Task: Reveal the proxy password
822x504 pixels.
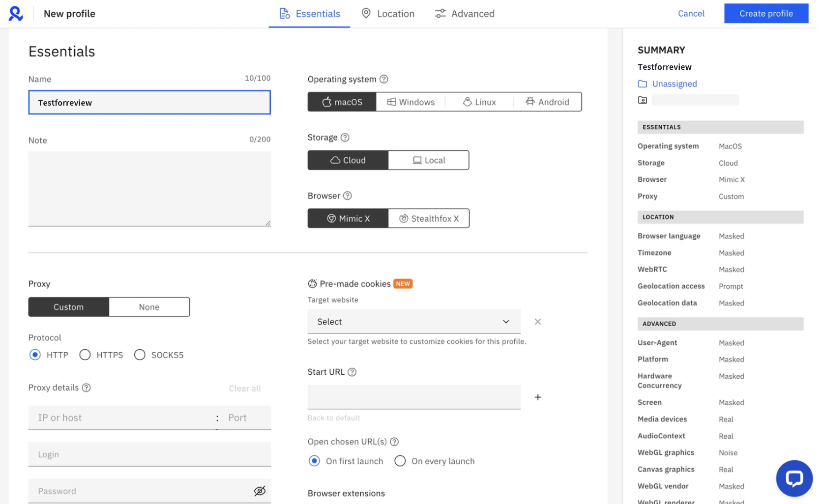Action: pyautogui.click(x=260, y=491)
